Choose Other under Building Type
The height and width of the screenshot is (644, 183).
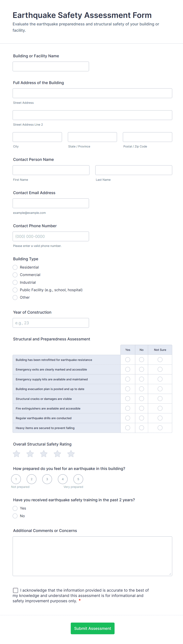pyautogui.click(x=15, y=297)
